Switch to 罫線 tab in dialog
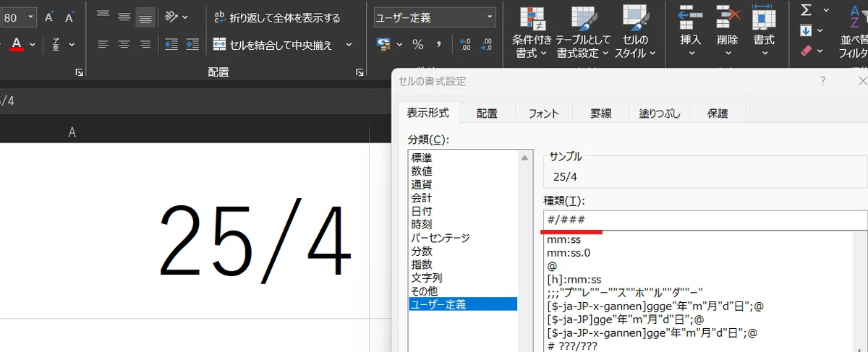Image resolution: width=868 pixels, height=352 pixels. pyautogui.click(x=601, y=113)
